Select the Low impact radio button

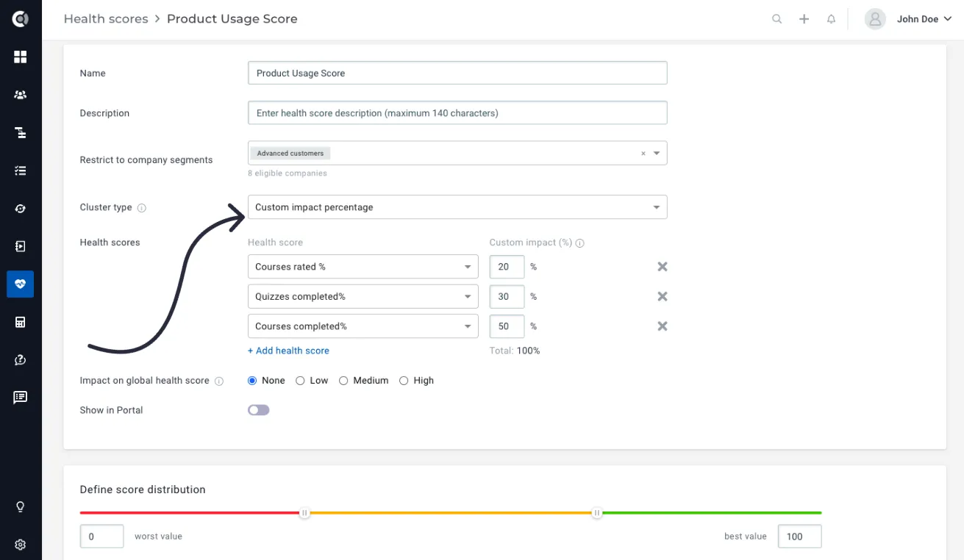pyautogui.click(x=300, y=381)
